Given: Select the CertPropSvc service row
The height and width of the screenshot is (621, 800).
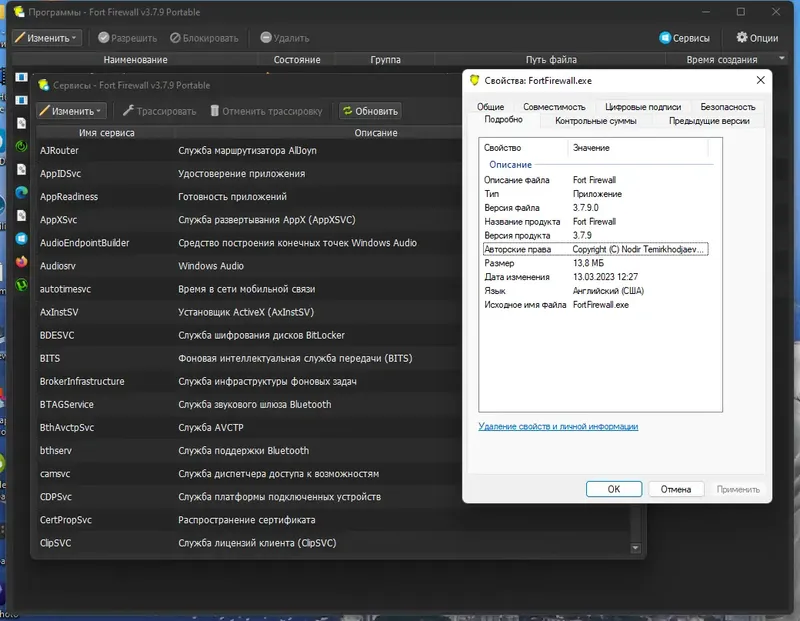Looking at the screenshot, I should (x=334, y=520).
